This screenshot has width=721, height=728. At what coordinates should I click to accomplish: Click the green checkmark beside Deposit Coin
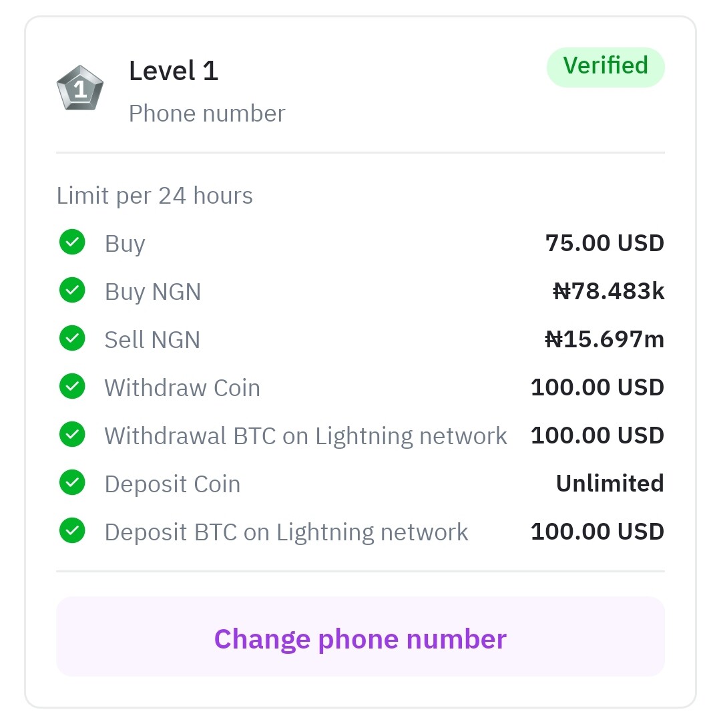[x=72, y=482]
